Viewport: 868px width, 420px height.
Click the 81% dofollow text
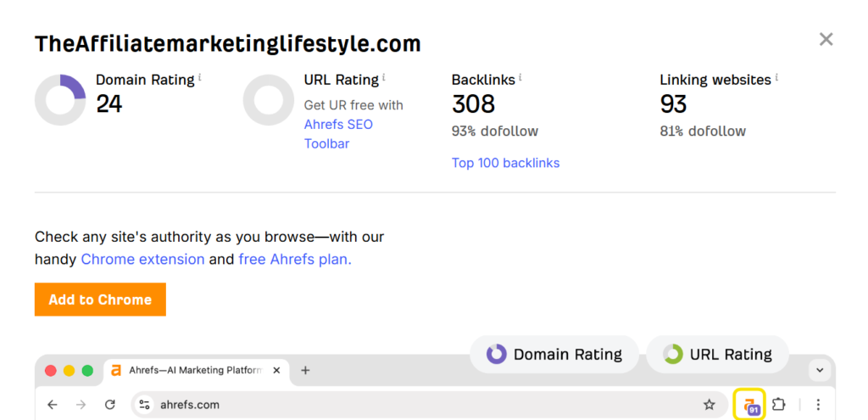703,132
